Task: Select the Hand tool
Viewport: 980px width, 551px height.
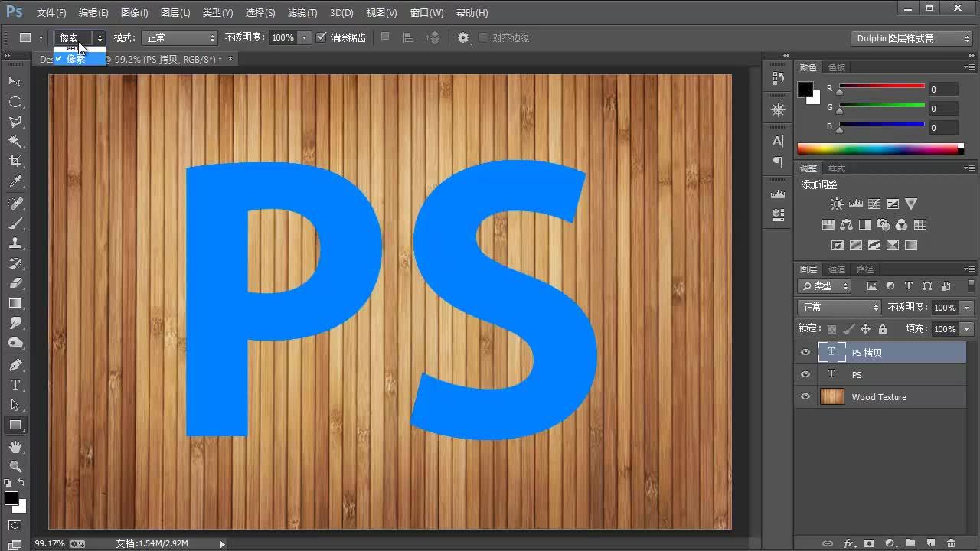Action: (x=15, y=446)
